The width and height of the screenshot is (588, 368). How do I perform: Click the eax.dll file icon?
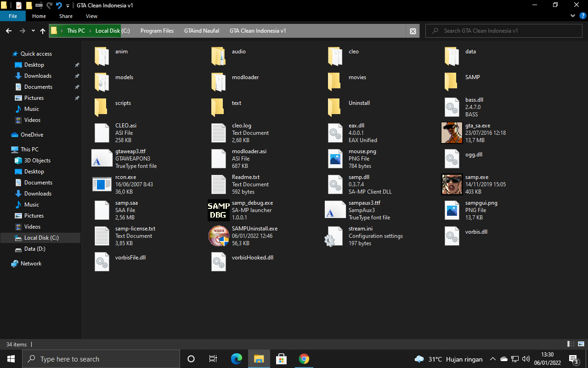335,132
